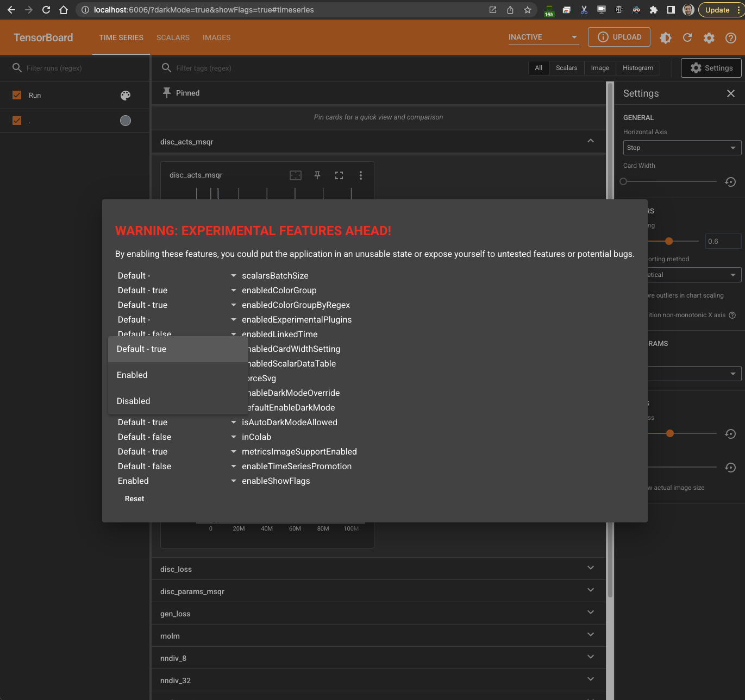Open the INACTIVE plugins dropdown
The height and width of the screenshot is (700, 745).
[x=543, y=37]
